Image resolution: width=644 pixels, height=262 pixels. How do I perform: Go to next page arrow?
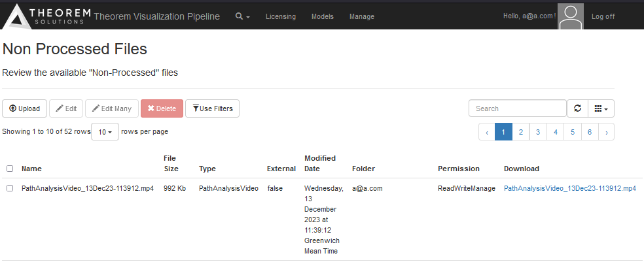(x=607, y=132)
